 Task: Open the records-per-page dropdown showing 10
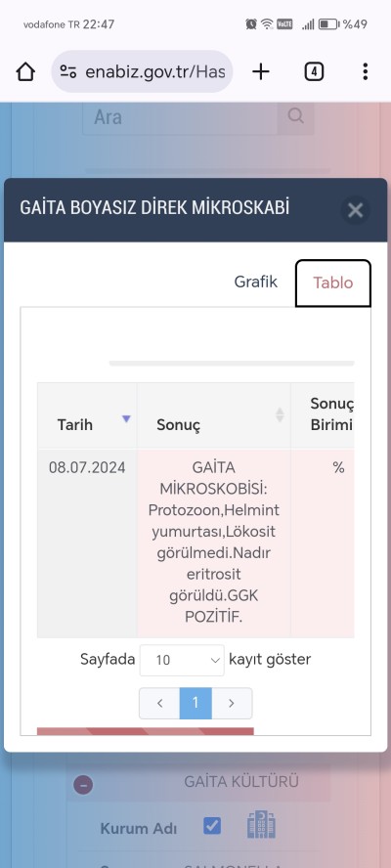[x=182, y=660]
